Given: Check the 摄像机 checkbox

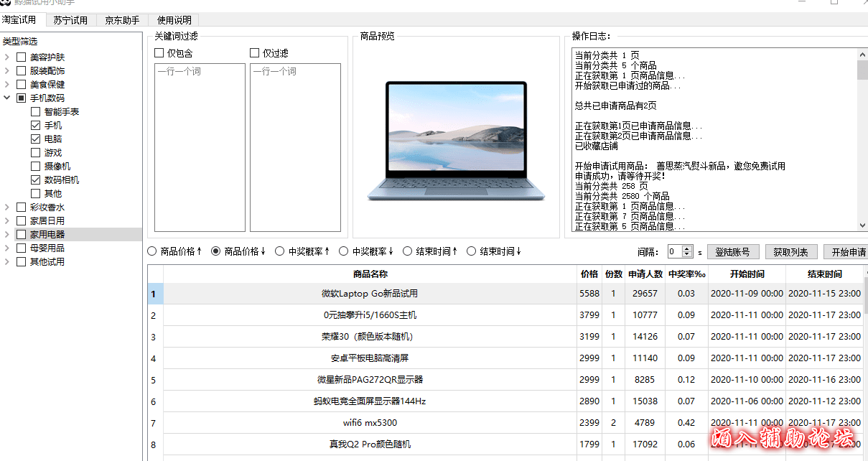Looking at the screenshot, I should 35,166.
